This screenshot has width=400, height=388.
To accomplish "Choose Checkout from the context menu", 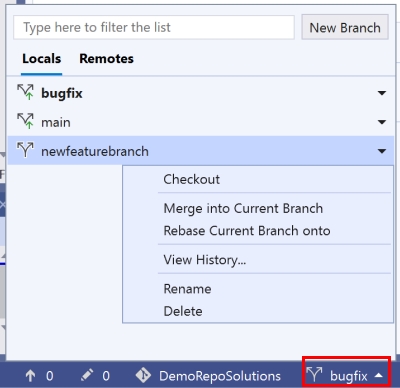I will click(x=191, y=179).
